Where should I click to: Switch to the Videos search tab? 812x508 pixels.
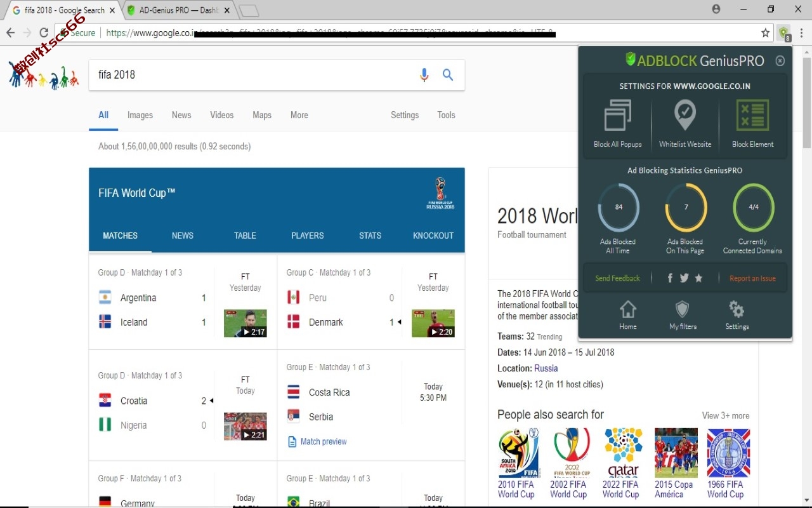coord(222,115)
